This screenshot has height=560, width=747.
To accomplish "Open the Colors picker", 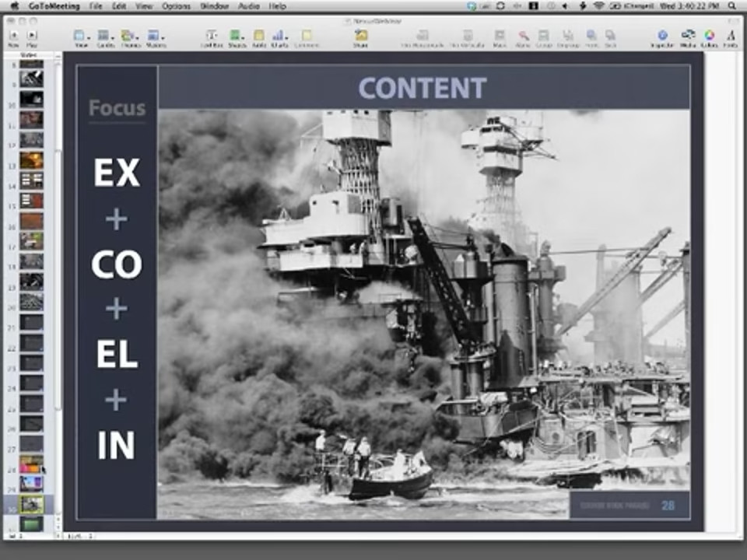I will (709, 36).
